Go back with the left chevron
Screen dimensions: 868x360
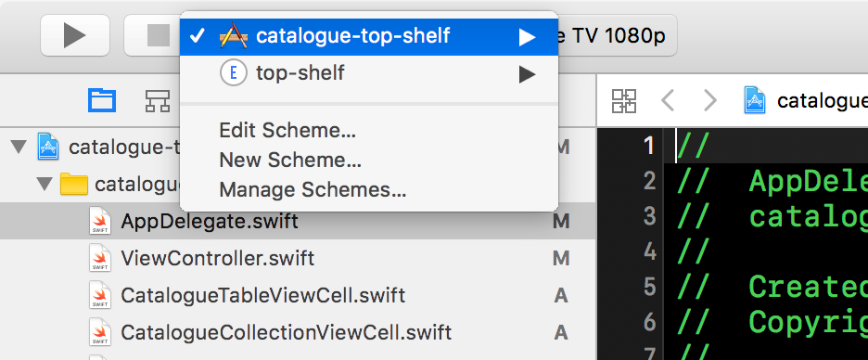coord(669,101)
